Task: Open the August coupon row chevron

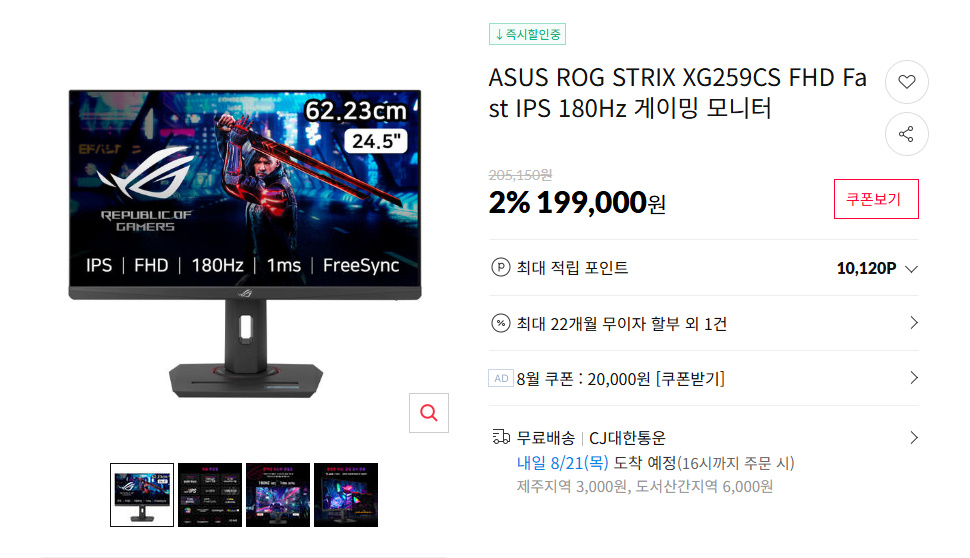Action: [x=914, y=378]
